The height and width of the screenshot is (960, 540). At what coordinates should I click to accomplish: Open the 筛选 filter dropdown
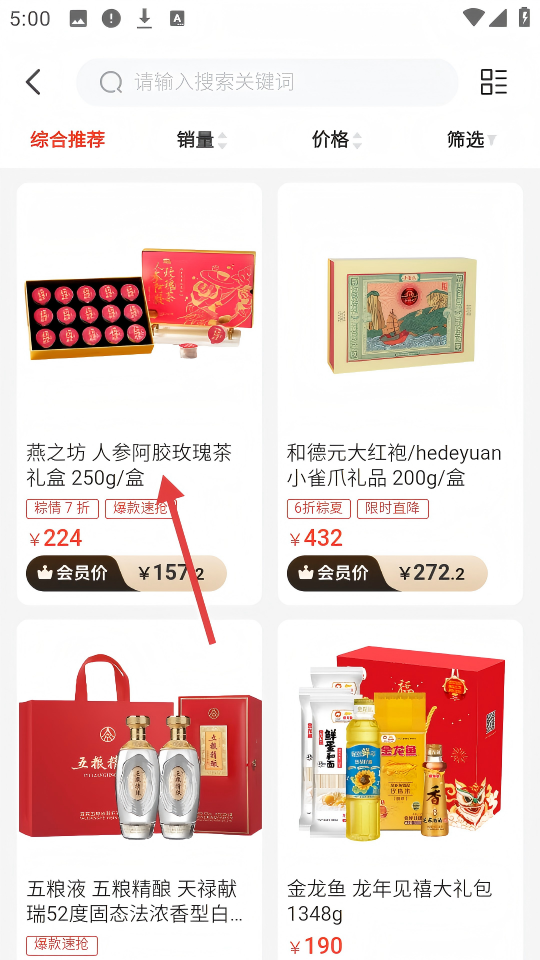471,140
